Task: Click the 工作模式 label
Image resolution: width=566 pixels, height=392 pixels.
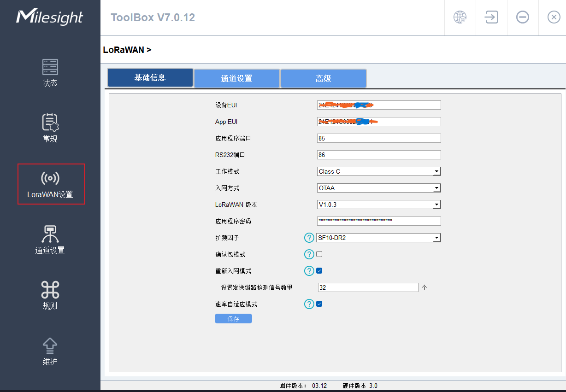Action: [x=227, y=171]
